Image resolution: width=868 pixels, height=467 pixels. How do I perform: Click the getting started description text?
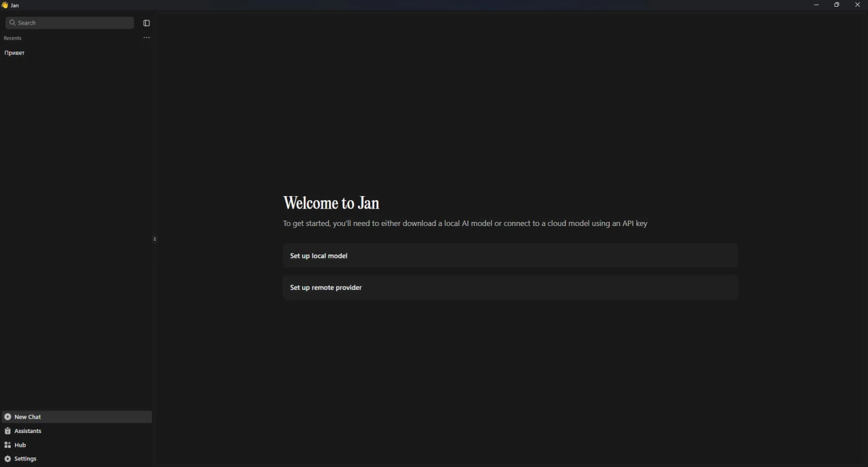click(465, 223)
